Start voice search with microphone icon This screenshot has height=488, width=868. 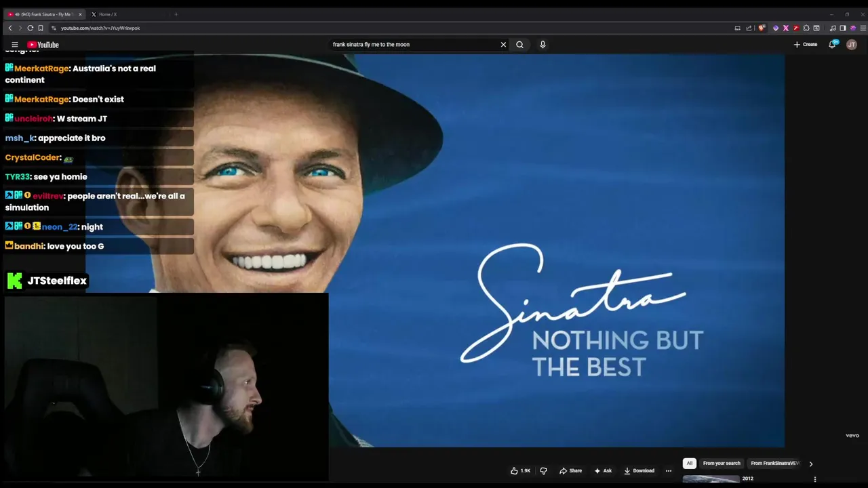point(542,45)
